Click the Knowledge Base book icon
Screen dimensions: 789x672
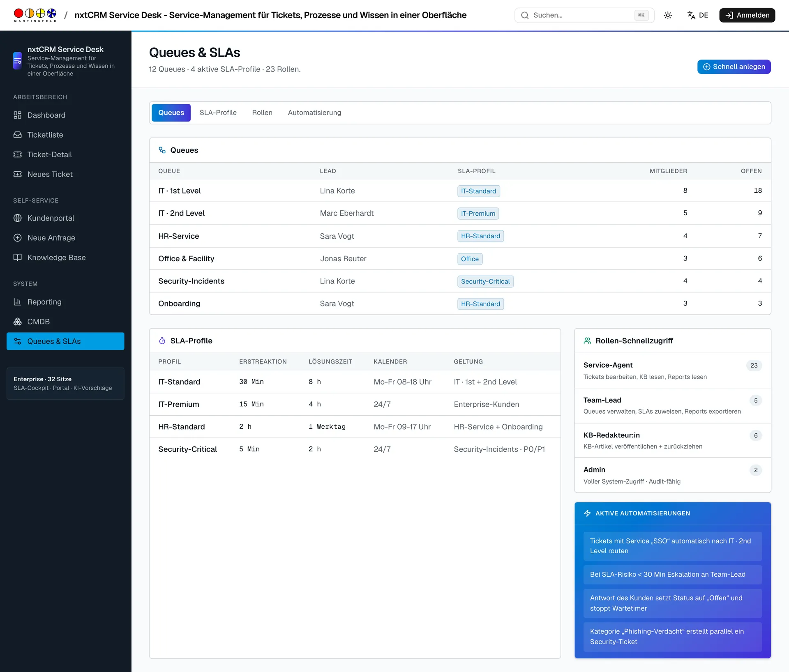[x=17, y=258]
